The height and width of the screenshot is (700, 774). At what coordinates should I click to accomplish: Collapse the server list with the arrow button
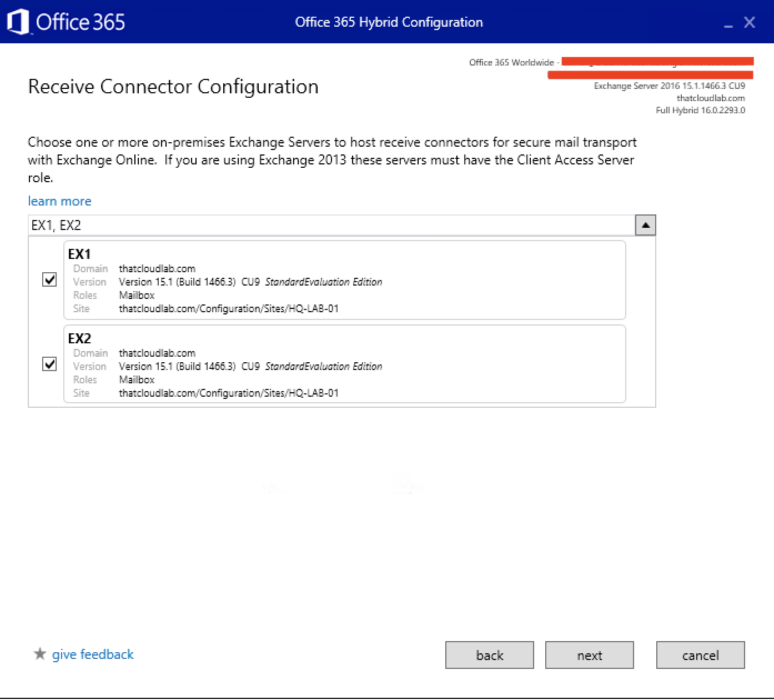[645, 225]
